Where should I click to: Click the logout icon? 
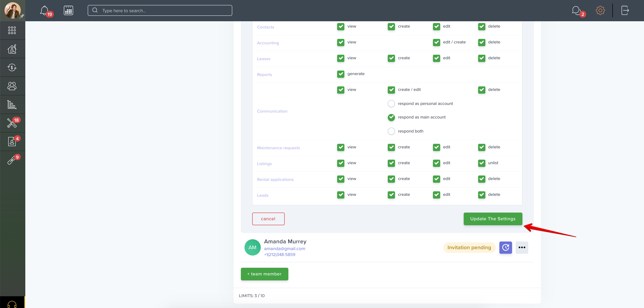(625, 10)
